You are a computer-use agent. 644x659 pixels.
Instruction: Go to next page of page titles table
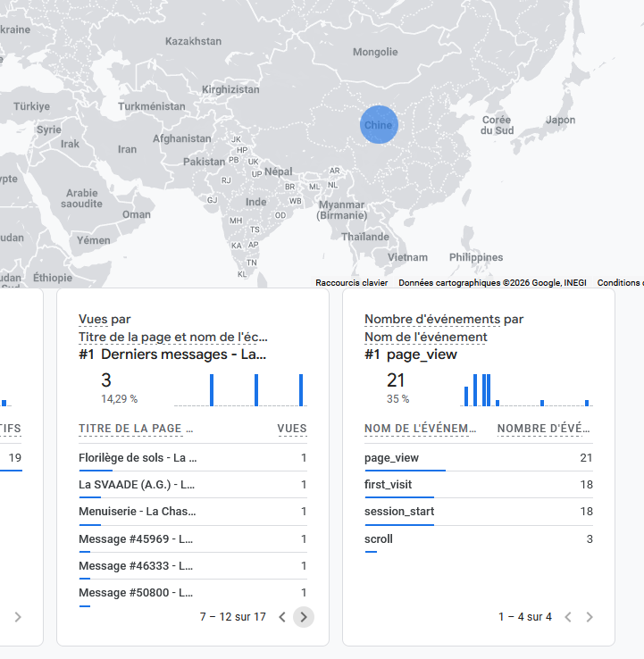pyautogui.click(x=304, y=616)
